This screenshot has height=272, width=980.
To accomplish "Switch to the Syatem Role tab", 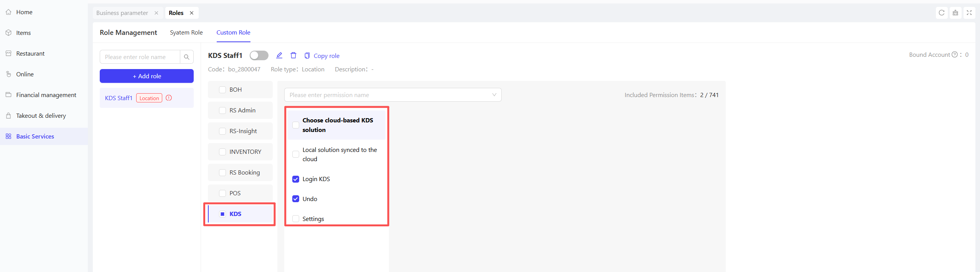I will pyautogui.click(x=186, y=33).
